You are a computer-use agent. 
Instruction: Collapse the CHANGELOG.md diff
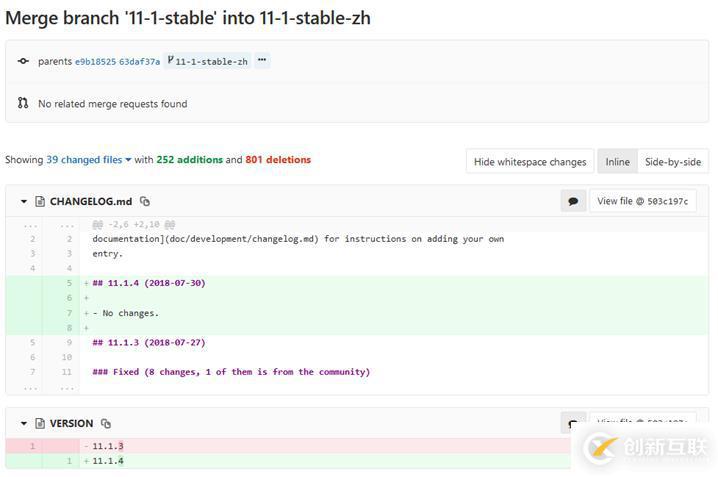coord(24,202)
